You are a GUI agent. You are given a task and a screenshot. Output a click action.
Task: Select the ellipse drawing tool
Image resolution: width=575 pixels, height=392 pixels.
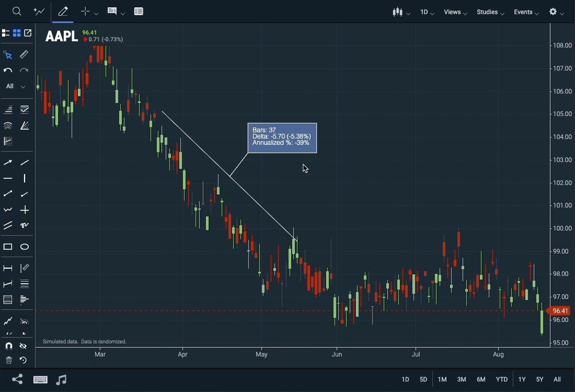[x=24, y=247]
